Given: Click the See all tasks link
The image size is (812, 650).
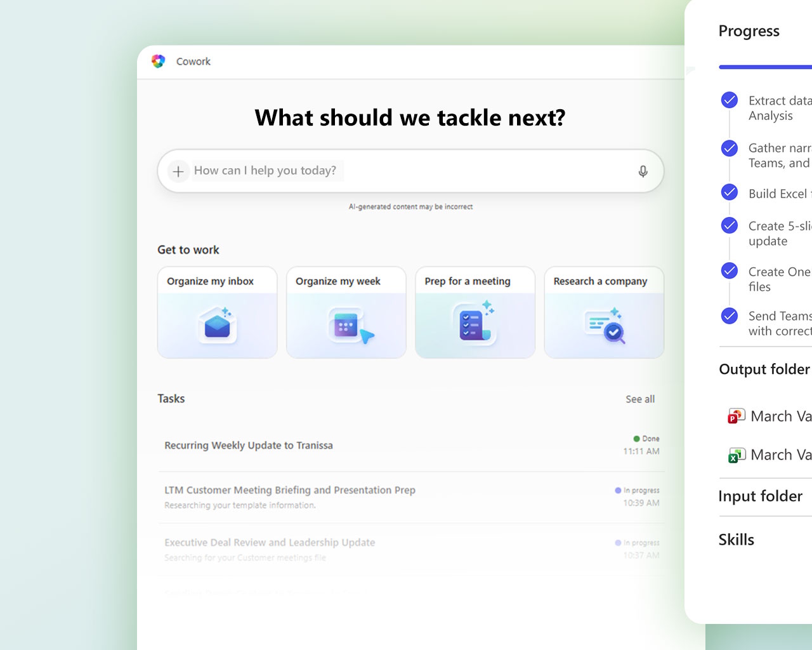Looking at the screenshot, I should tap(639, 399).
